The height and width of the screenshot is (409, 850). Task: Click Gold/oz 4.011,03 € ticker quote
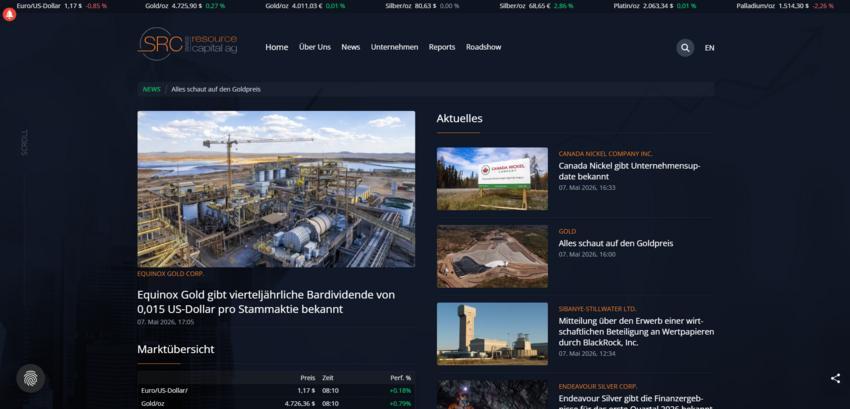pos(305,6)
